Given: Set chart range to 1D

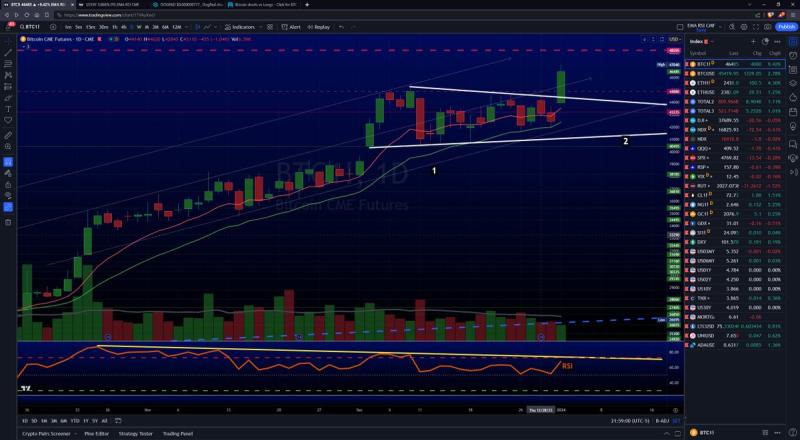Looking at the screenshot, I should click(x=25, y=421).
